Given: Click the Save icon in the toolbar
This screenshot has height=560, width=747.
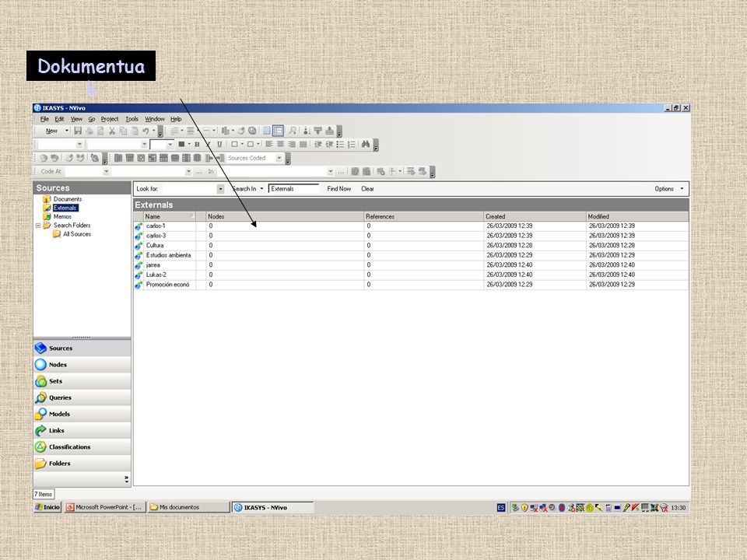Looking at the screenshot, I should click(x=78, y=131).
